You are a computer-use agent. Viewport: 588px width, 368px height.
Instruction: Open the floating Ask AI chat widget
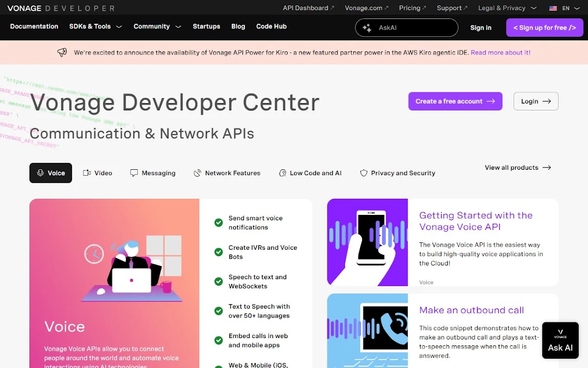tap(561, 341)
